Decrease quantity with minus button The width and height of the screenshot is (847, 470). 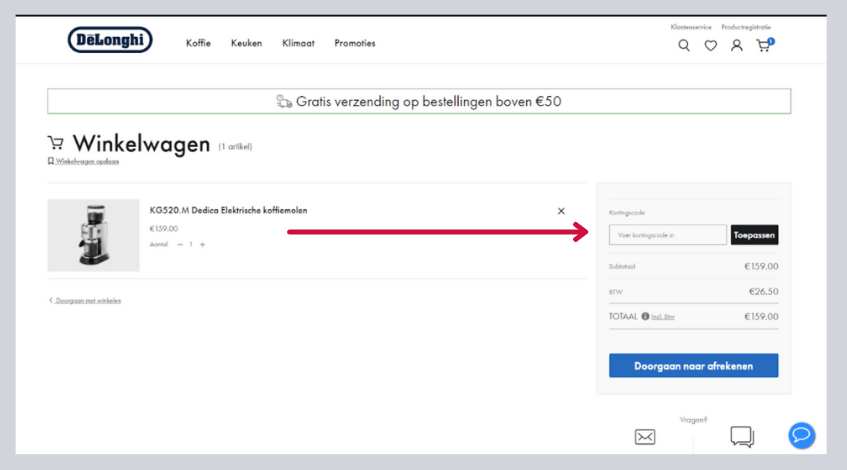(x=180, y=244)
